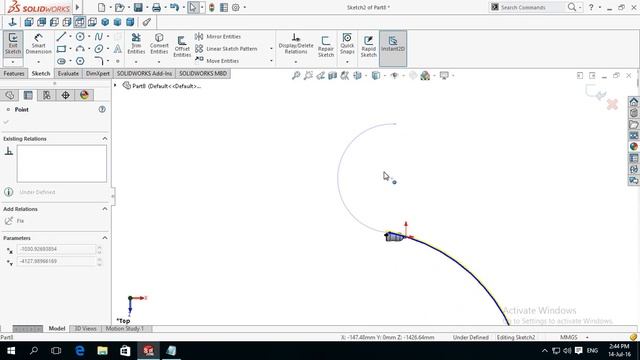640x360 pixels.
Task: Select the Circle sketch tool
Action: point(80,37)
